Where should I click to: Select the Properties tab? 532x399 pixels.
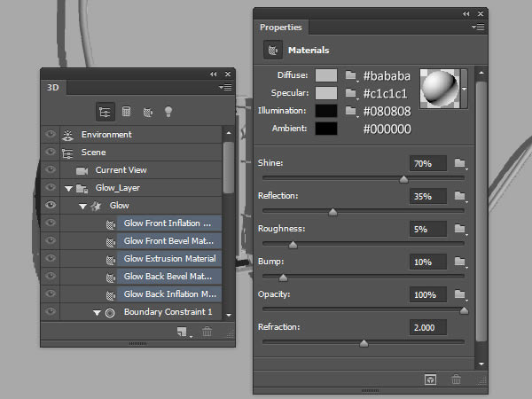click(281, 27)
